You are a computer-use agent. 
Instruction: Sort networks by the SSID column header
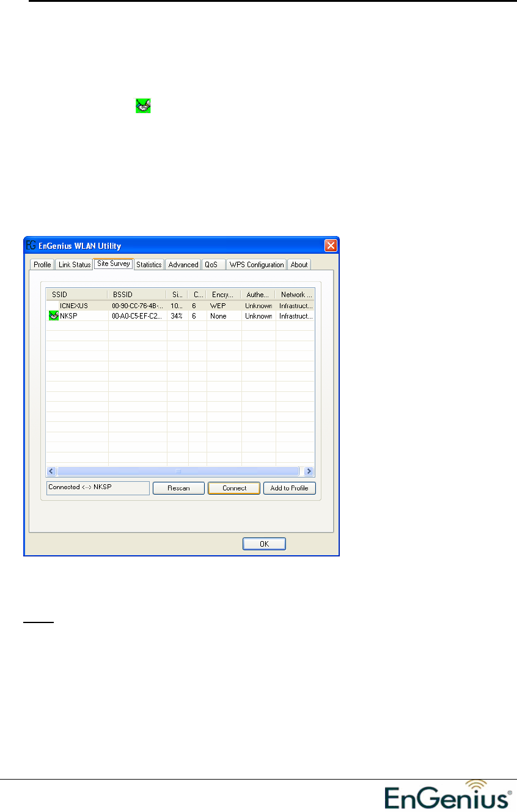[x=77, y=294]
